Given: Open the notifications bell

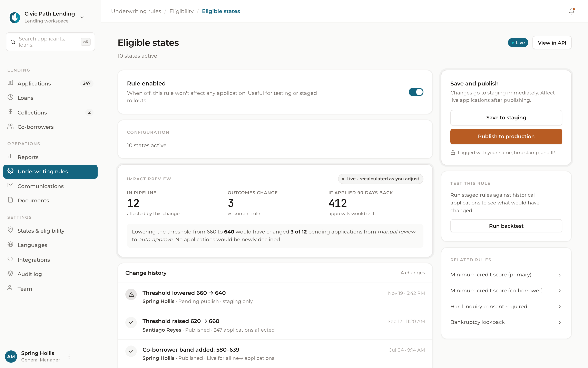Looking at the screenshot, I should 571,11.
